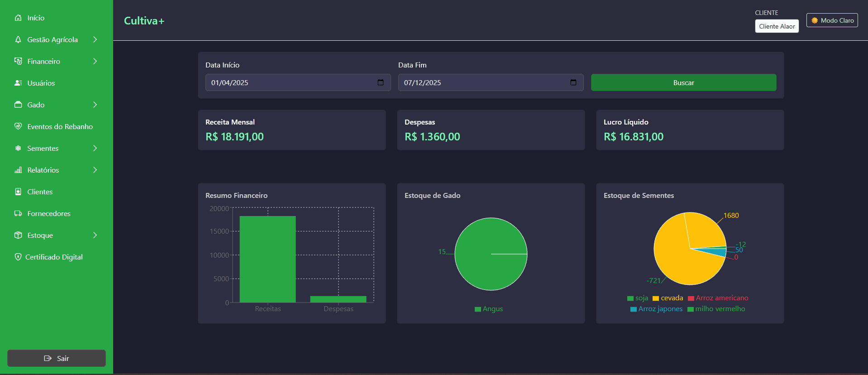Click the -721 pie chart label

[653, 281]
